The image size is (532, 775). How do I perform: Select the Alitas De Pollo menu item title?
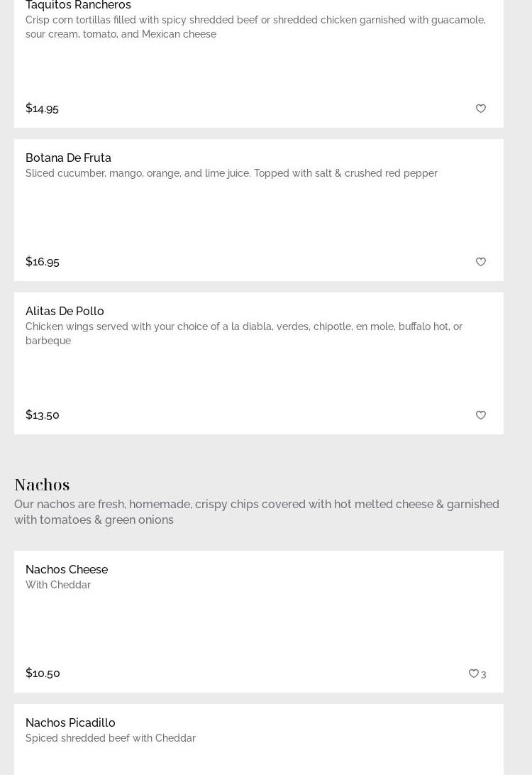click(65, 311)
